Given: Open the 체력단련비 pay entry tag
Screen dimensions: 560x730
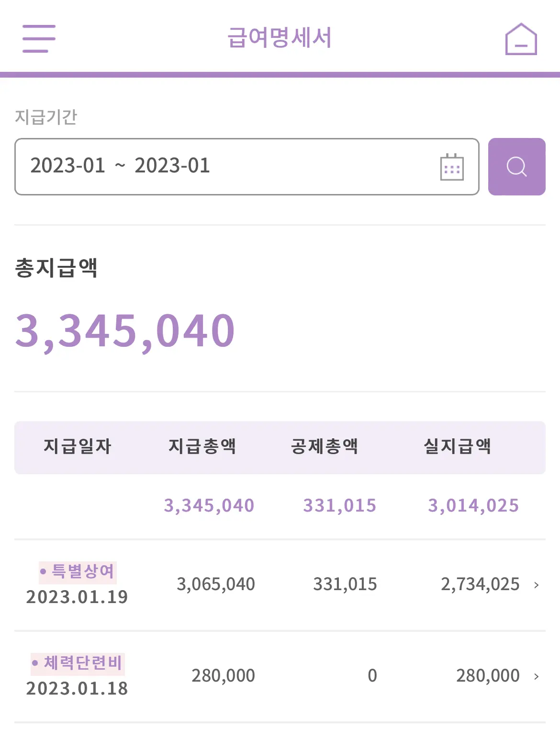Looking at the screenshot, I should tap(78, 663).
